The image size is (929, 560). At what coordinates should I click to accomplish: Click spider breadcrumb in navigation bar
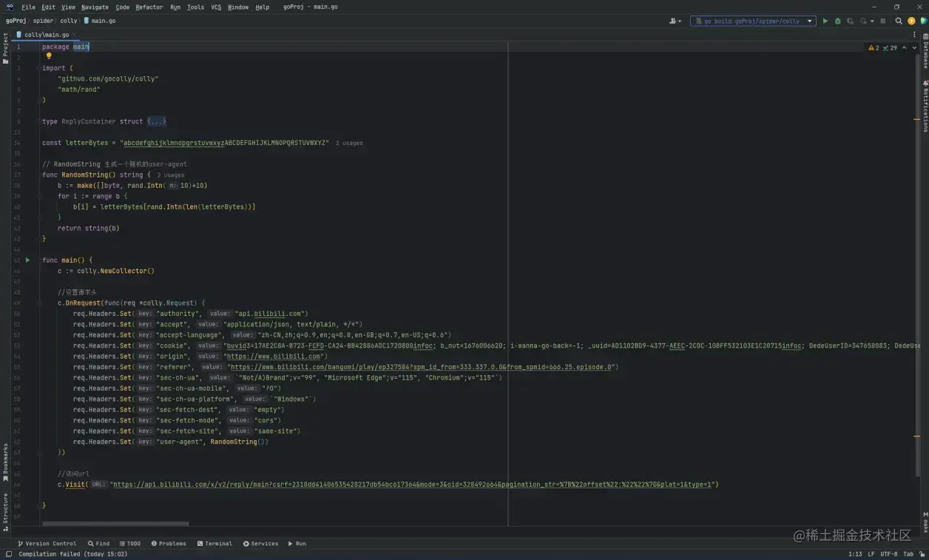pyautogui.click(x=43, y=21)
